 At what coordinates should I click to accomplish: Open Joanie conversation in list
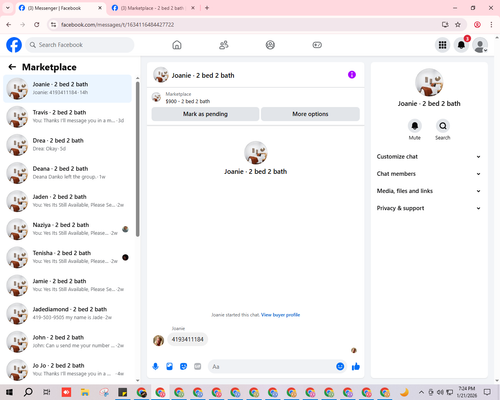[67, 89]
